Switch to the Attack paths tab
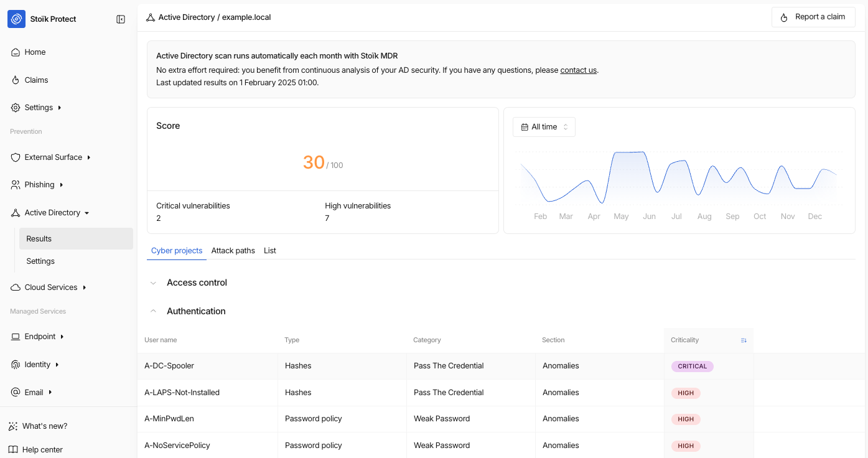This screenshot has height=458, width=868. [x=233, y=251]
